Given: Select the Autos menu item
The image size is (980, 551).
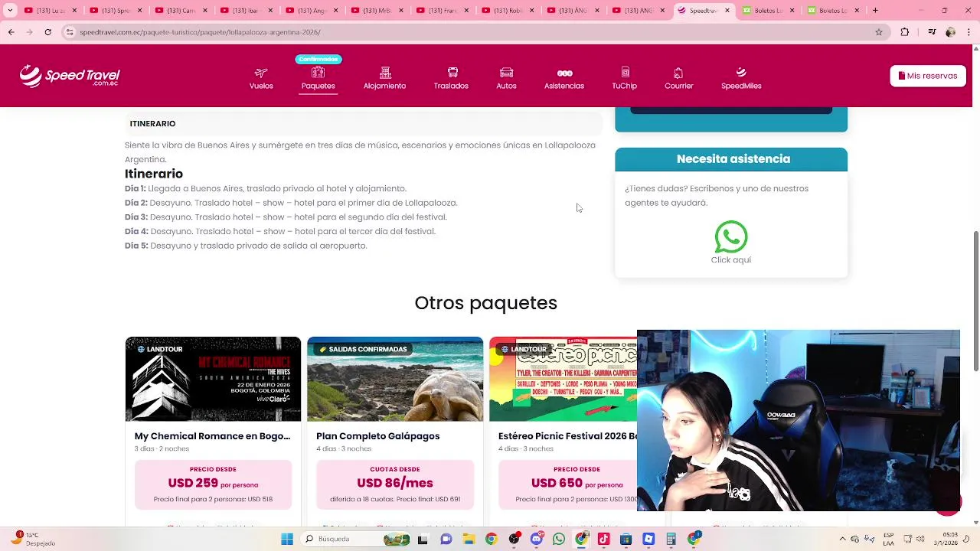Looking at the screenshot, I should pos(506,78).
